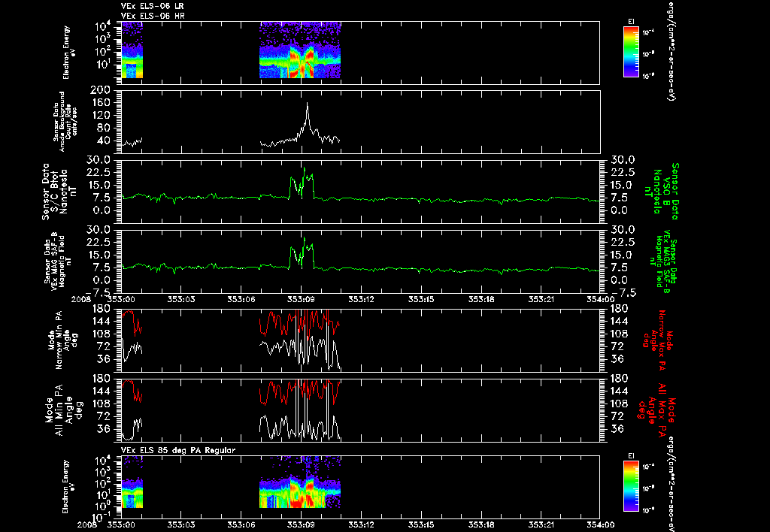Select the 'Mode All Min PA Angle deg' label

63,410
